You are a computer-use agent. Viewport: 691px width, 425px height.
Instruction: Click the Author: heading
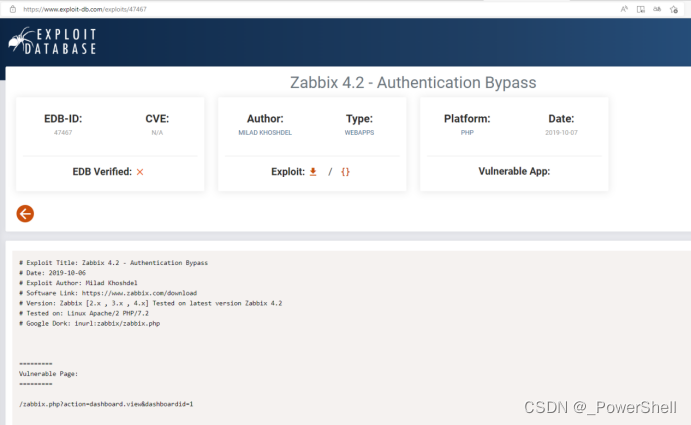coord(265,119)
